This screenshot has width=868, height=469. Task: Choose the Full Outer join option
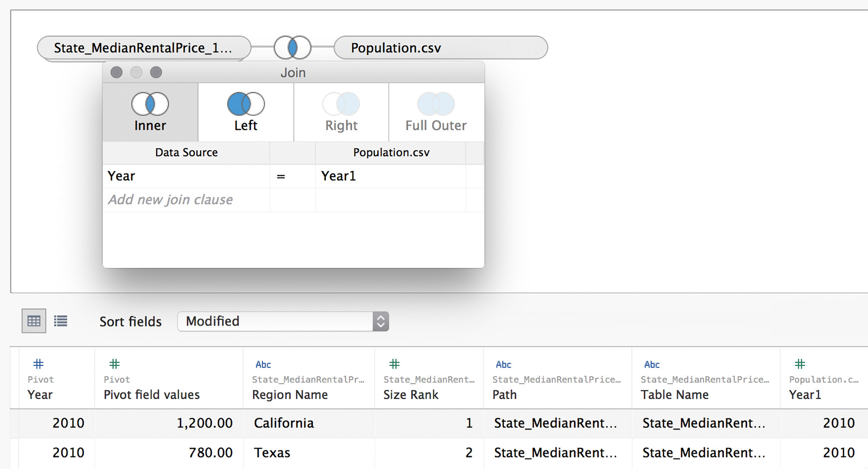(x=436, y=112)
